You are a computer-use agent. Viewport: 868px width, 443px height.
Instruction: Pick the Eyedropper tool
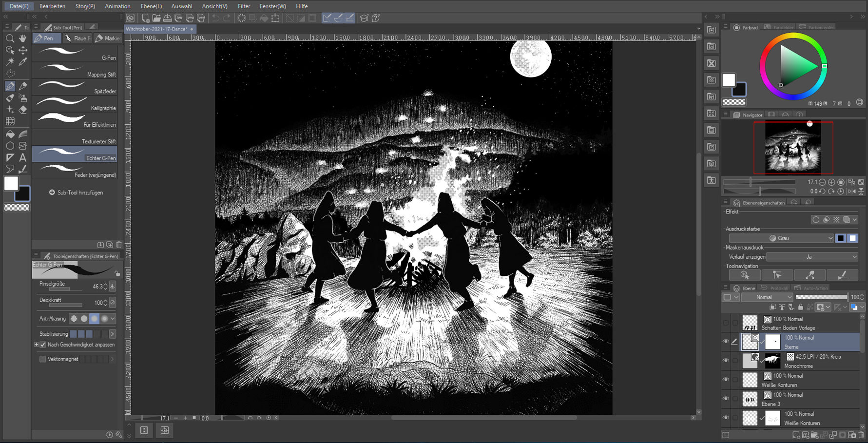(23, 62)
